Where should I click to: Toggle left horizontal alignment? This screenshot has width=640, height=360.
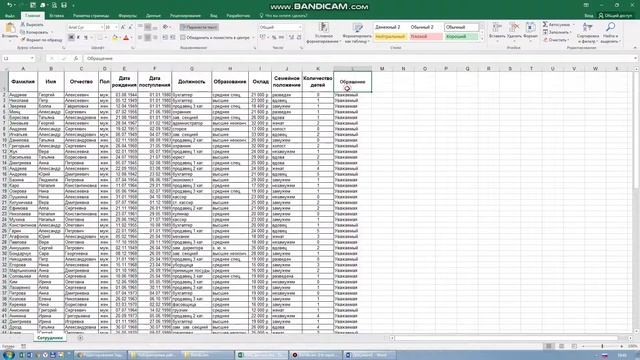click(140, 38)
